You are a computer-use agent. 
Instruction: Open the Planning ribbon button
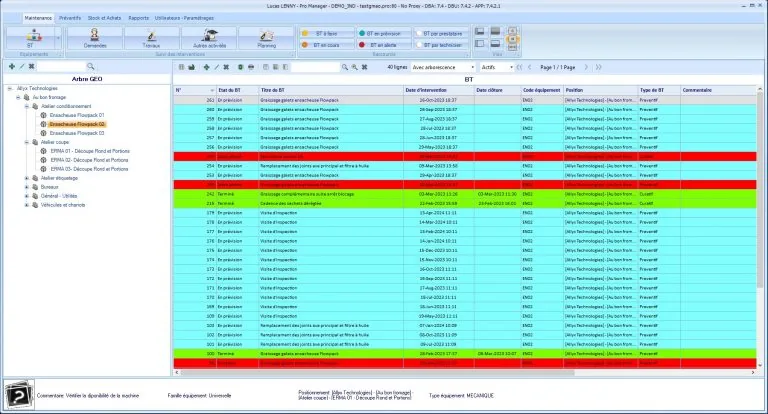point(266,38)
